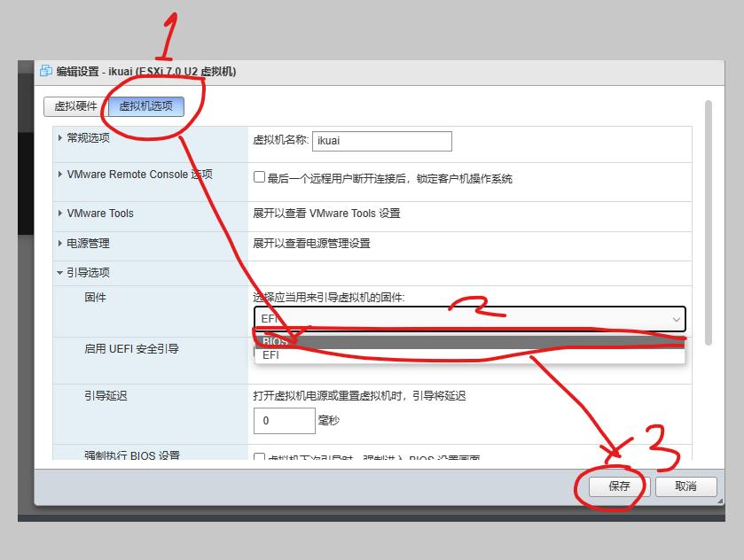Image resolution: width=744 pixels, height=560 pixels.
Task: Expand the VMware Tools section arrow
Action: point(59,214)
